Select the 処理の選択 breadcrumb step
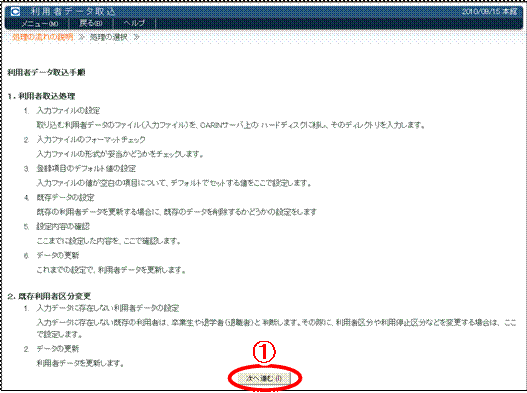The height and width of the screenshot is (393, 527). 109,37
